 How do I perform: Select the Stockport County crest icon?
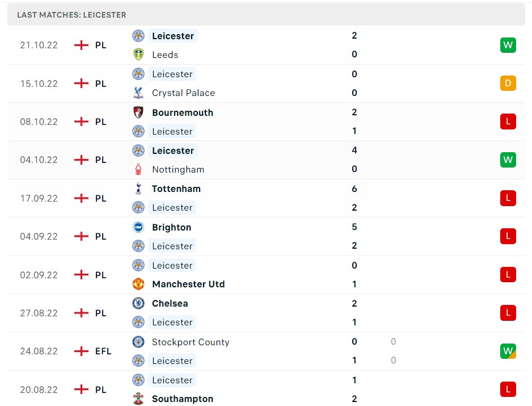pyautogui.click(x=138, y=342)
